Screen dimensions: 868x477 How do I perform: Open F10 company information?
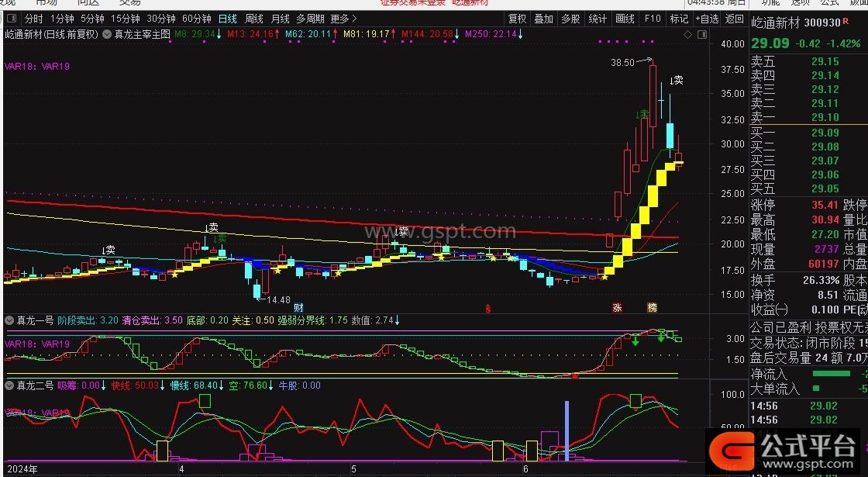click(653, 19)
